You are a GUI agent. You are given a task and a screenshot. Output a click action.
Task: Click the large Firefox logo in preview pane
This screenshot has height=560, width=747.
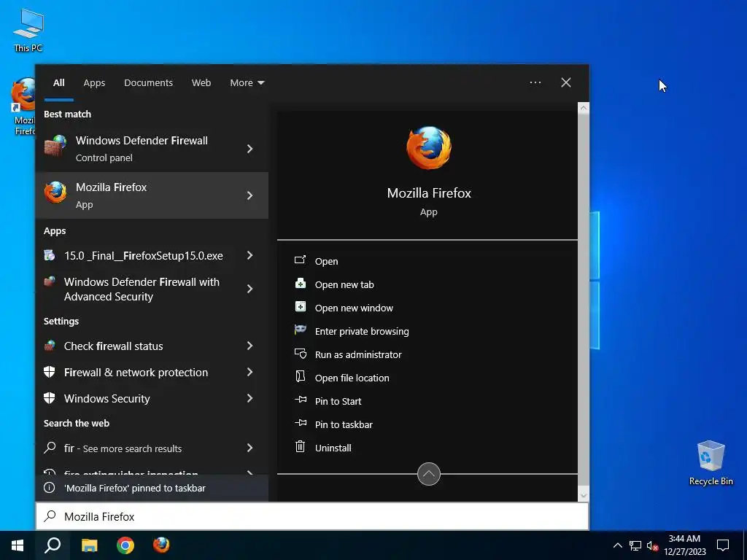click(x=429, y=147)
